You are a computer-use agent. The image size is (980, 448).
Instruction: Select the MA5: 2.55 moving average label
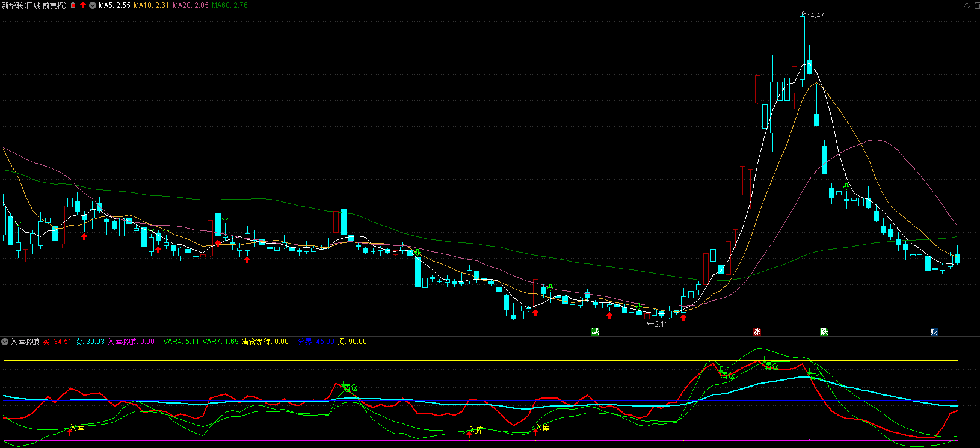[x=114, y=5]
